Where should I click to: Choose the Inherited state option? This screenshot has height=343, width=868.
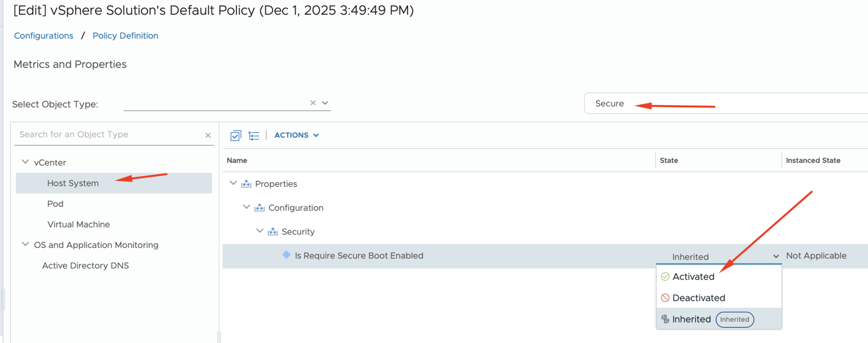[x=691, y=319]
